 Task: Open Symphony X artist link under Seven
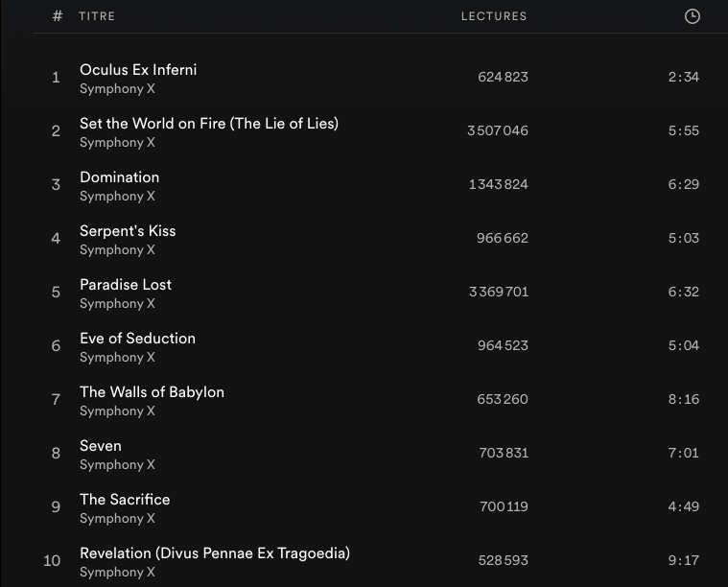(117, 465)
